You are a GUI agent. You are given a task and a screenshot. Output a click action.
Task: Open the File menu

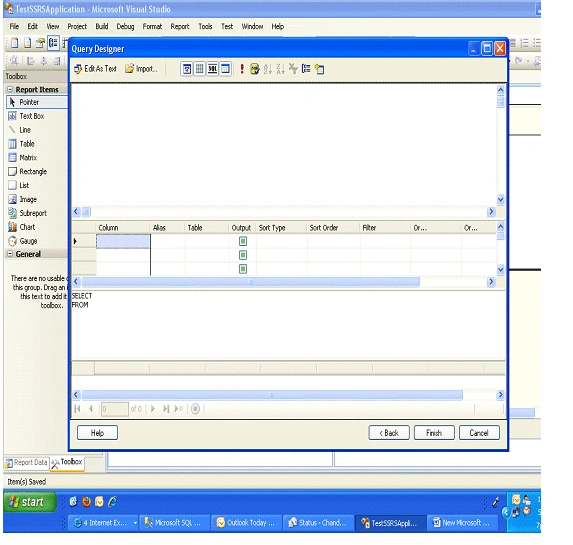point(14,27)
